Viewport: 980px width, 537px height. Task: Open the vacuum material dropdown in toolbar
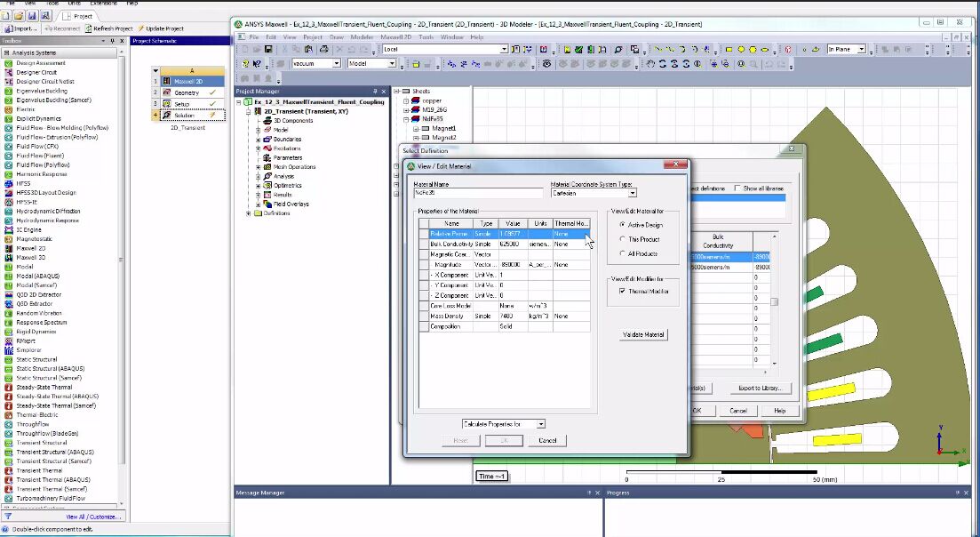pos(336,64)
